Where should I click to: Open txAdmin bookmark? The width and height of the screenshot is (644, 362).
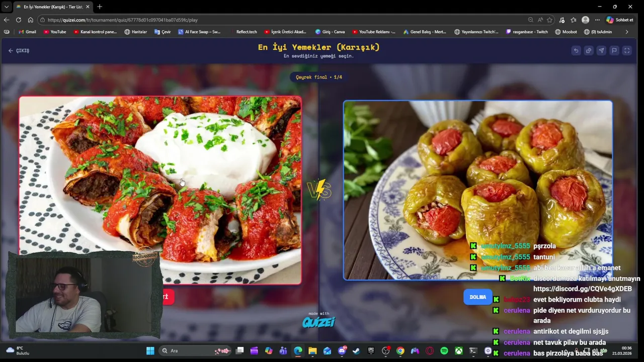click(598, 32)
